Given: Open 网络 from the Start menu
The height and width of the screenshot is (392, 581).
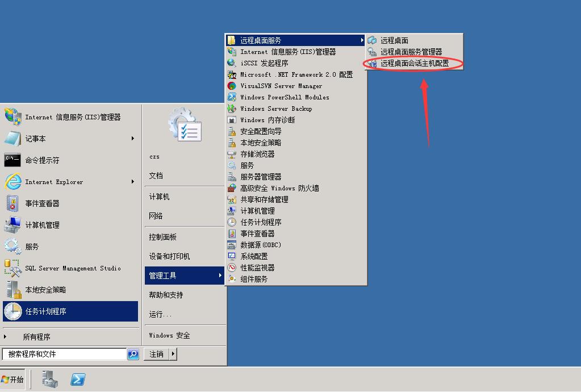Looking at the screenshot, I should pyautogui.click(x=156, y=216).
